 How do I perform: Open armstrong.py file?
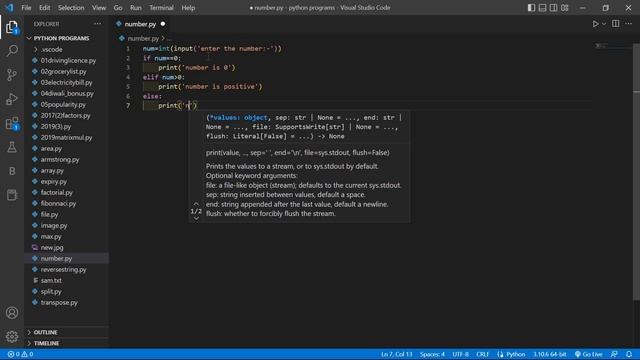(x=60, y=160)
